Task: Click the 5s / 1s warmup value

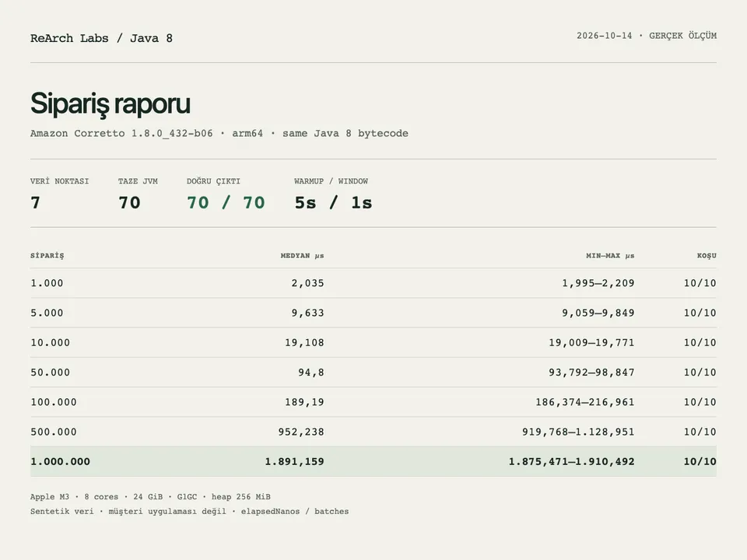Action: tap(334, 203)
